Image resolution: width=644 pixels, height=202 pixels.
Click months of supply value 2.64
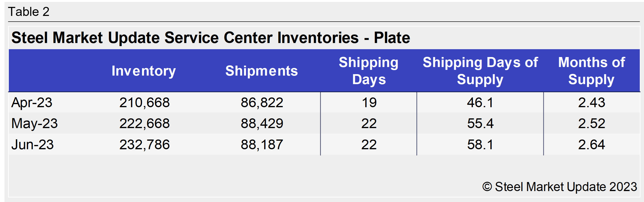point(591,144)
